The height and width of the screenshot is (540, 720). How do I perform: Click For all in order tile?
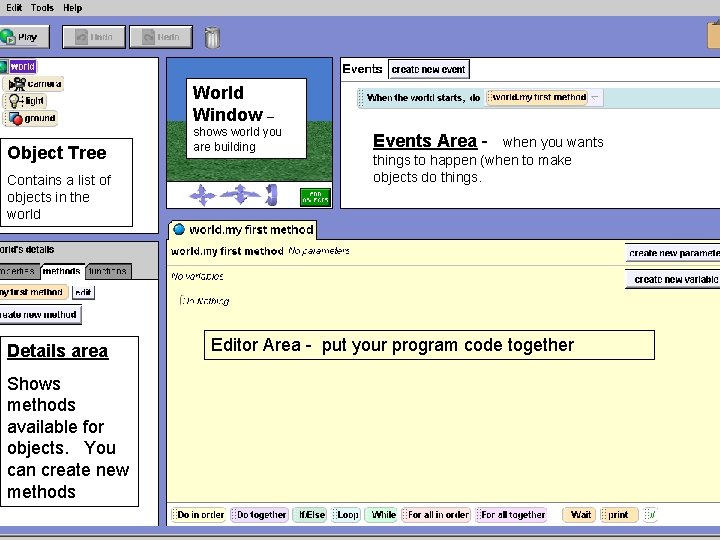(x=436, y=515)
